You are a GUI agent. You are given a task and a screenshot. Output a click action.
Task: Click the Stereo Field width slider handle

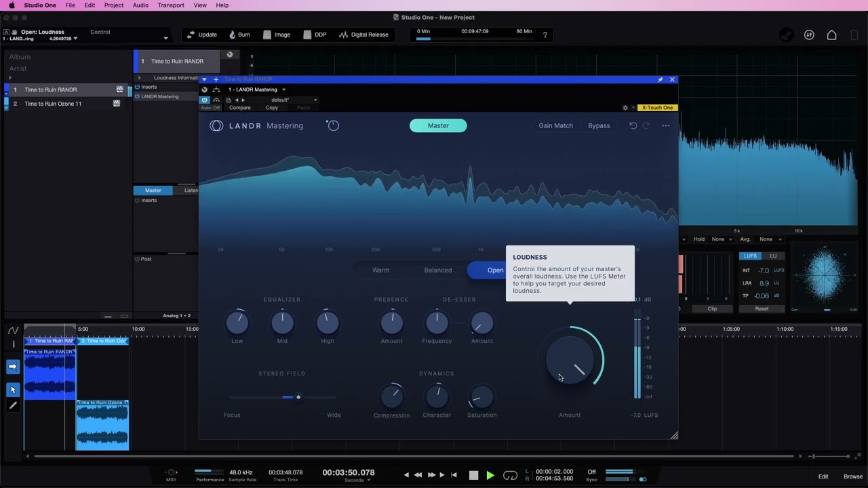pyautogui.click(x=298, y=397)
